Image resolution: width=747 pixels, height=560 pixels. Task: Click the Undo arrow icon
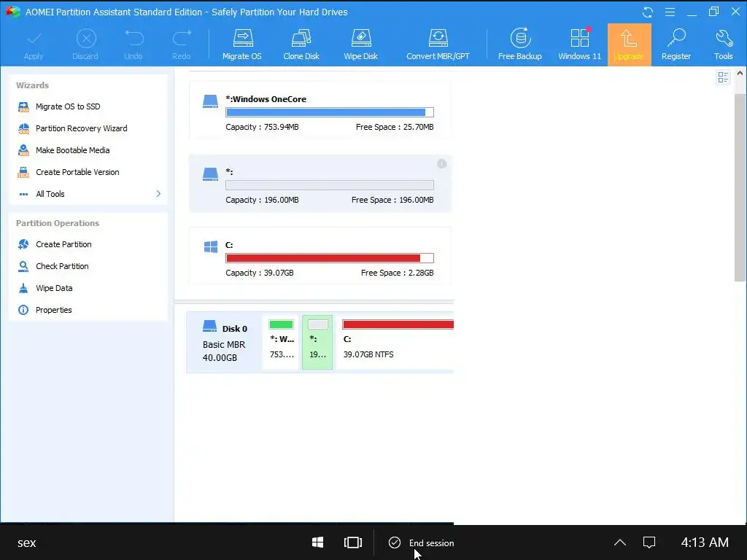coord(134,38)
